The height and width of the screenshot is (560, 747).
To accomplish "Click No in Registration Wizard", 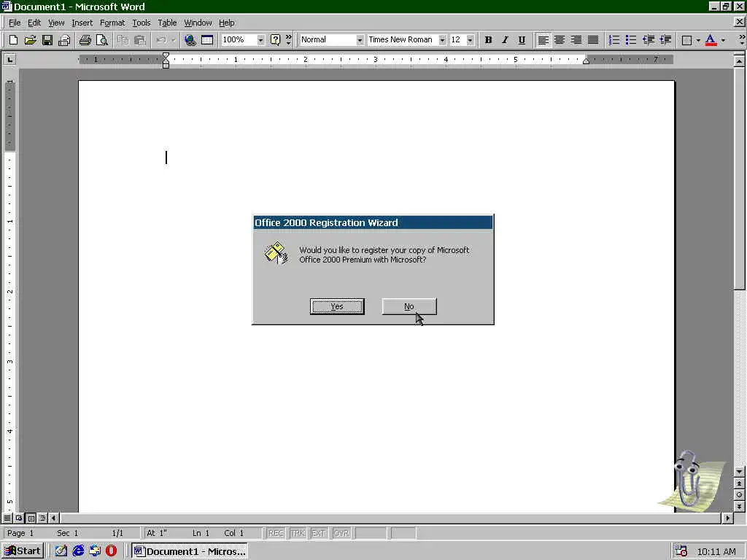I will (x=409, y=306).
